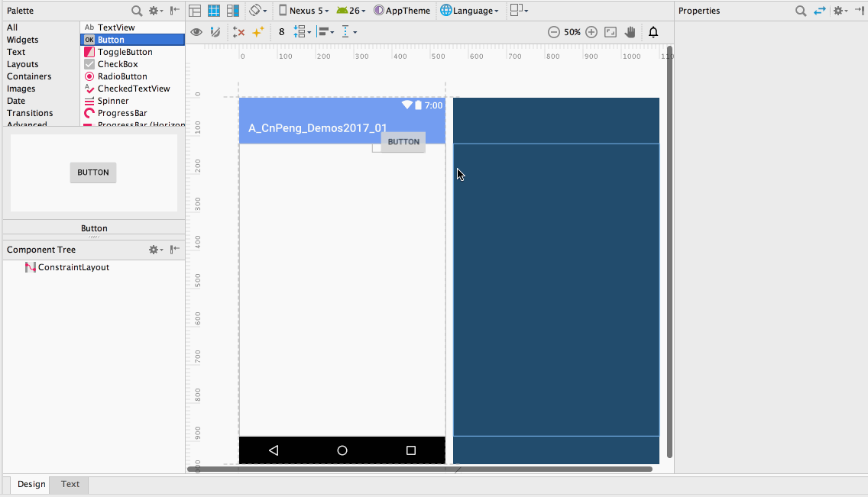Show warnings and errors bell
The width and height of the screenshot is (868, 497).
coord(653,32)
